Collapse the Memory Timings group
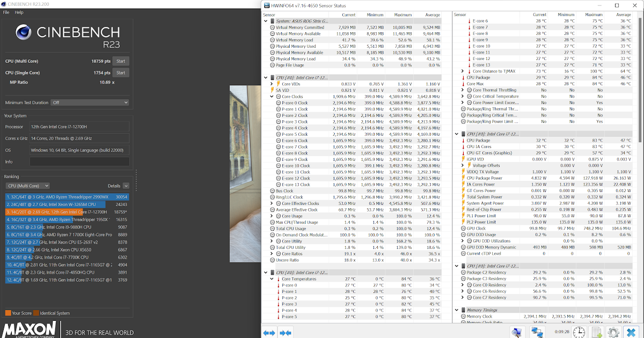The width and height of the screenshot is (644, 338). click(x=457, y=310)
